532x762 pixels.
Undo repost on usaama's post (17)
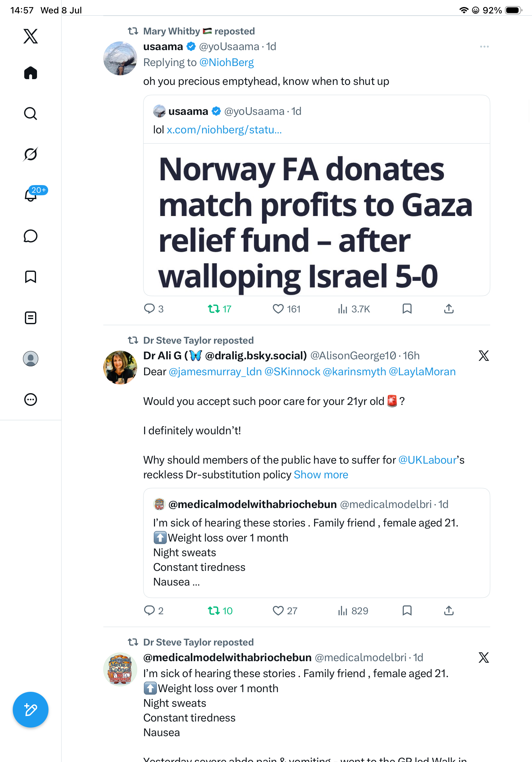point(219,309)
